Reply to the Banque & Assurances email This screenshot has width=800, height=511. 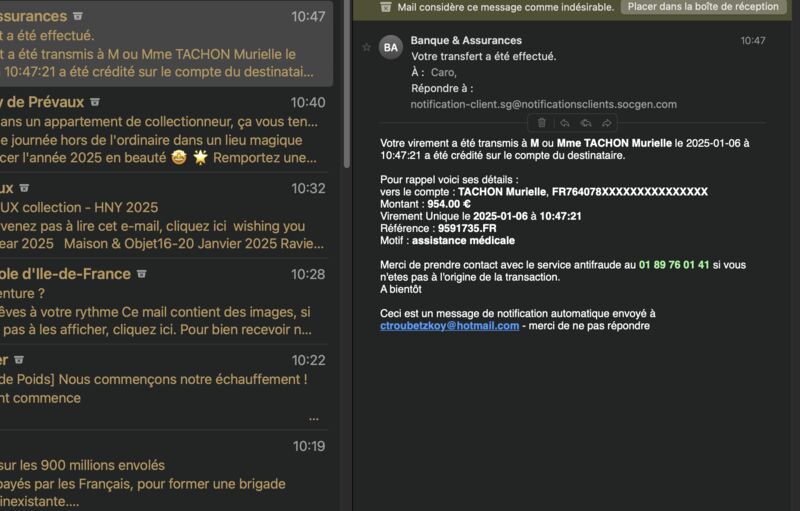(x=564, y=123)
